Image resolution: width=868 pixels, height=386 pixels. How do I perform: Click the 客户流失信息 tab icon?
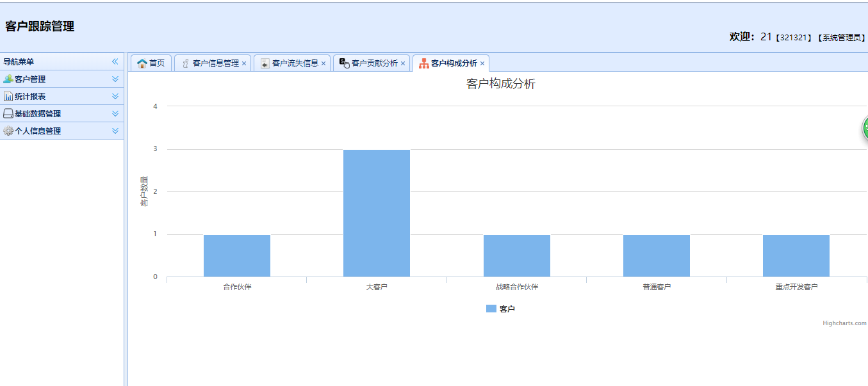[x=265, y=63]
